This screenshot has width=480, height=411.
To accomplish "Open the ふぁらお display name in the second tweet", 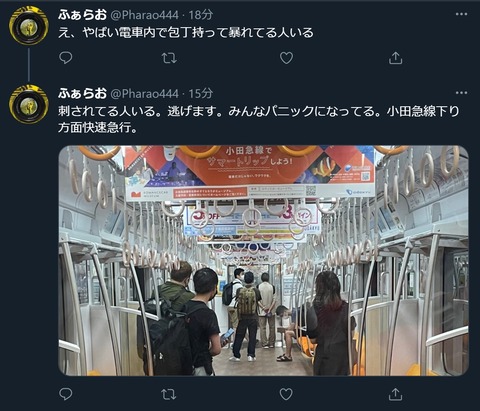I will point(82,93).
